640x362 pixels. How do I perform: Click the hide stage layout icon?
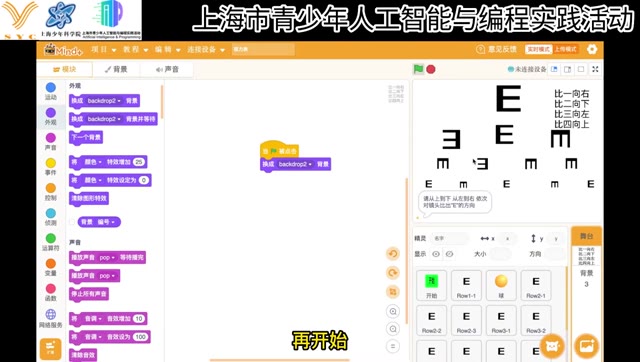pos(581,69)
